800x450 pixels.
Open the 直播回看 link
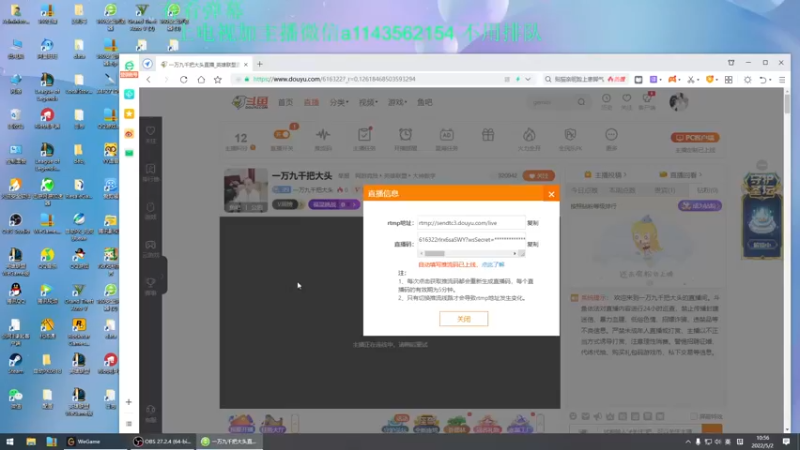[681, 175]
